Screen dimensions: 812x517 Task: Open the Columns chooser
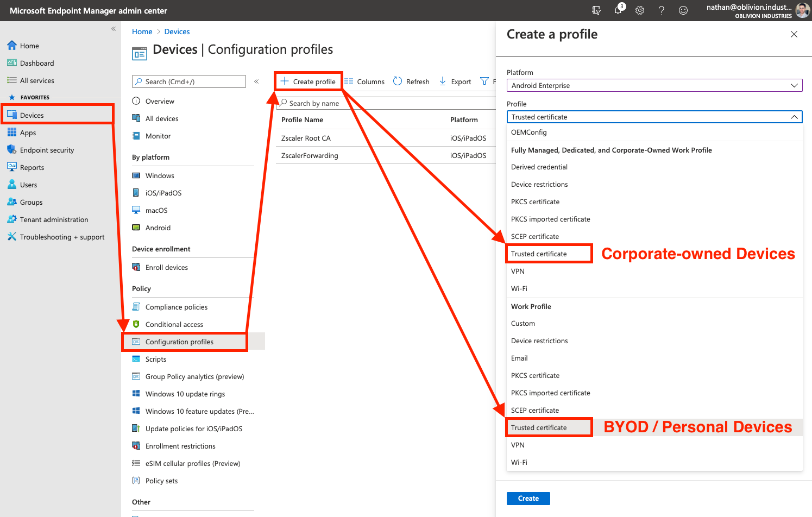pos(364,81)
